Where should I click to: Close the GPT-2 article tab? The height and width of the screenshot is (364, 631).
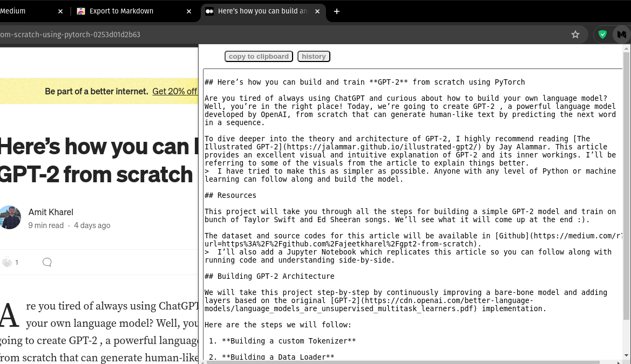tap(317, 11)
